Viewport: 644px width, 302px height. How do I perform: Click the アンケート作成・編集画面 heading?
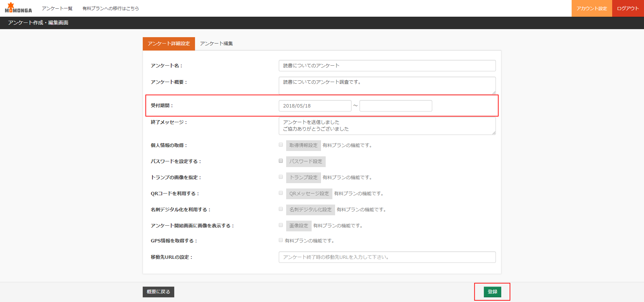click(38, 23)
